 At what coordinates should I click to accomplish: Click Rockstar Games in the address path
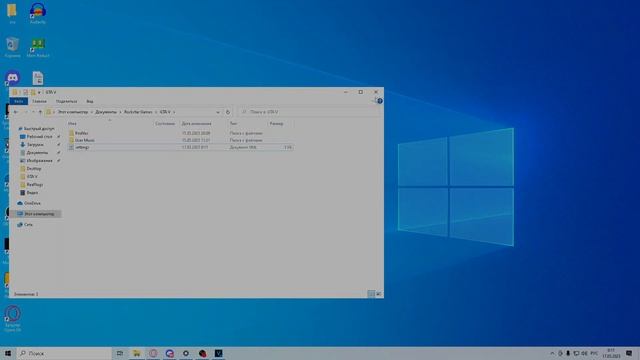138,112
